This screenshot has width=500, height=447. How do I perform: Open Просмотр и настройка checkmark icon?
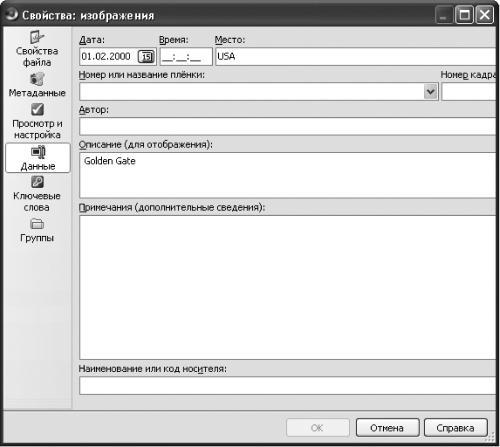[x=37, y=109]
